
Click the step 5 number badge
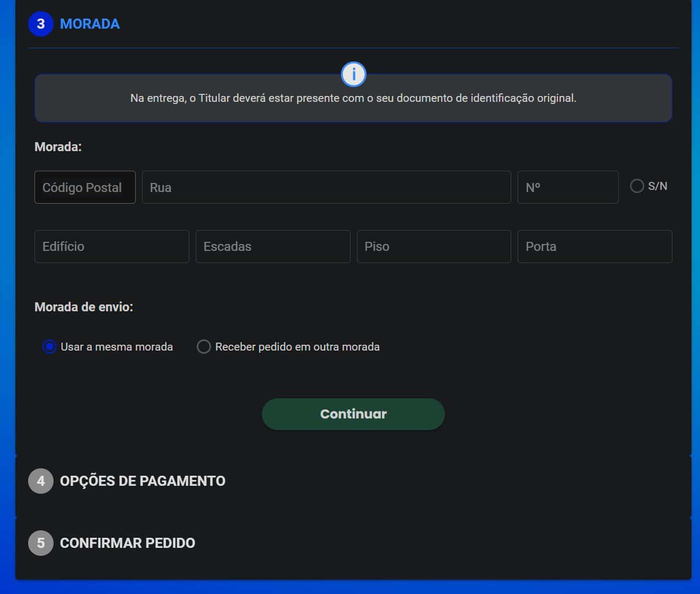point(41,543)
